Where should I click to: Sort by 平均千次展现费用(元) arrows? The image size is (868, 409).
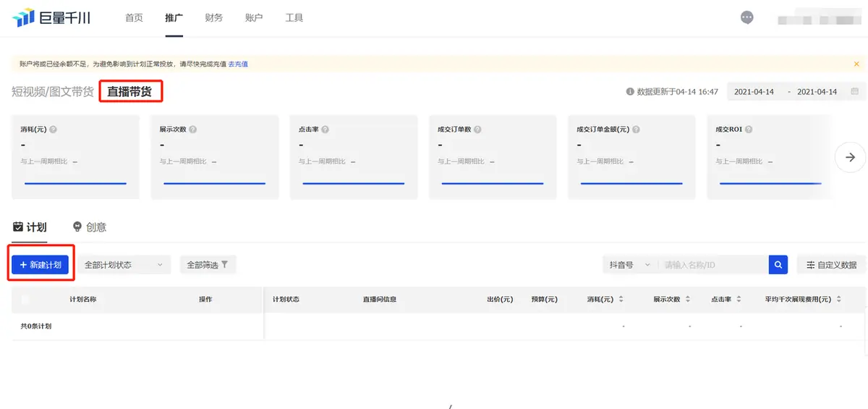tap(839, 300)
